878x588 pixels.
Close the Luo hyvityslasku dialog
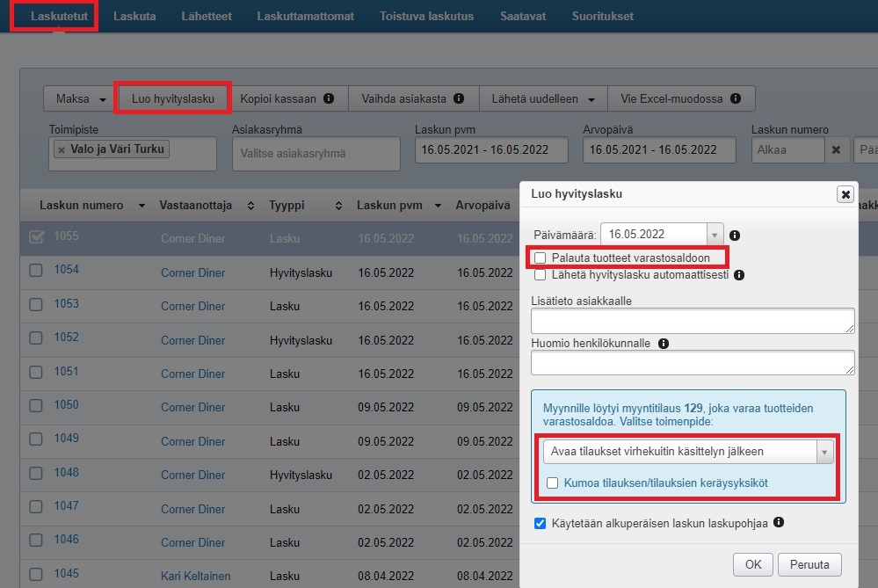tap(845, 194)
